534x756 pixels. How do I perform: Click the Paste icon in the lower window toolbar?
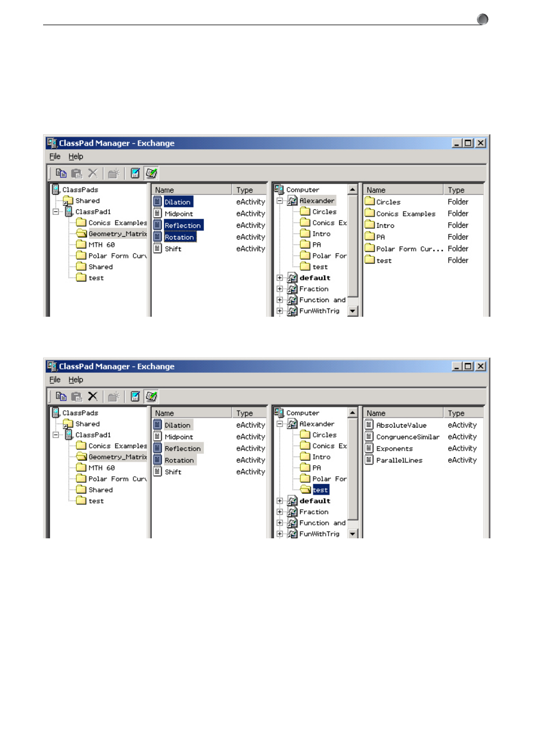click(x=77, y=396)
